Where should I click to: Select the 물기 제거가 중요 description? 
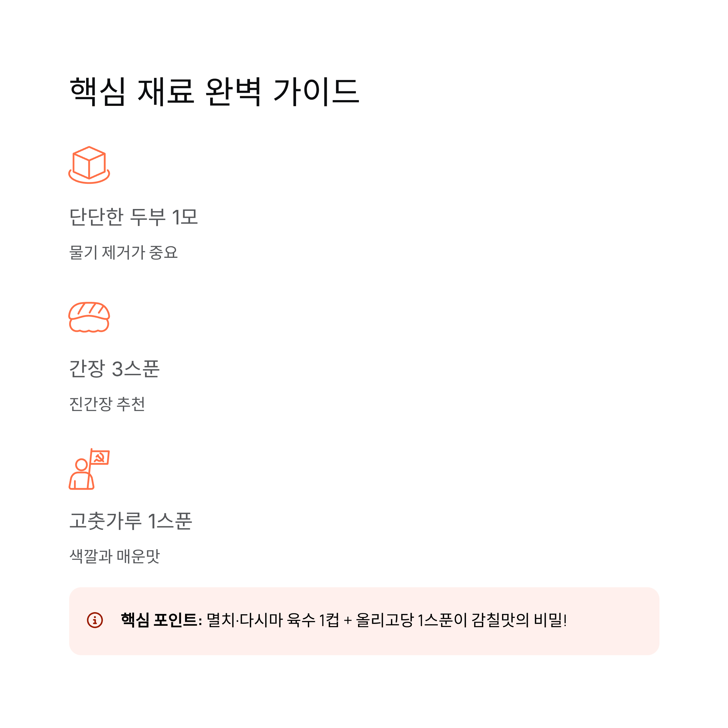pyautogui.click(x=123, y=252)
